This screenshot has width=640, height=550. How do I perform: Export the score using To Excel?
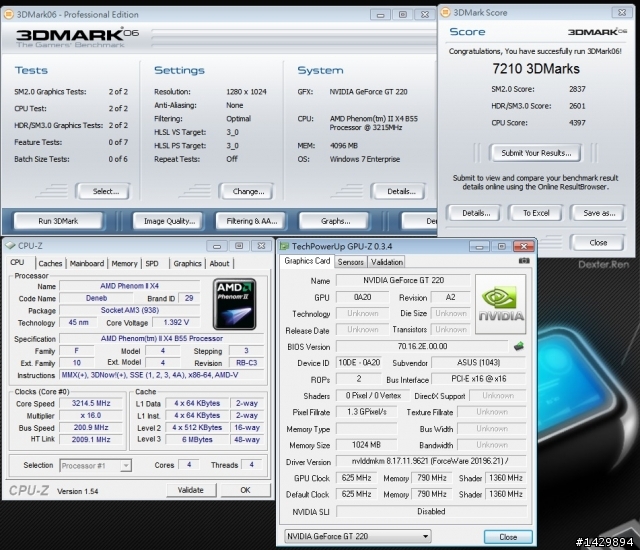[x=536, y=213]
